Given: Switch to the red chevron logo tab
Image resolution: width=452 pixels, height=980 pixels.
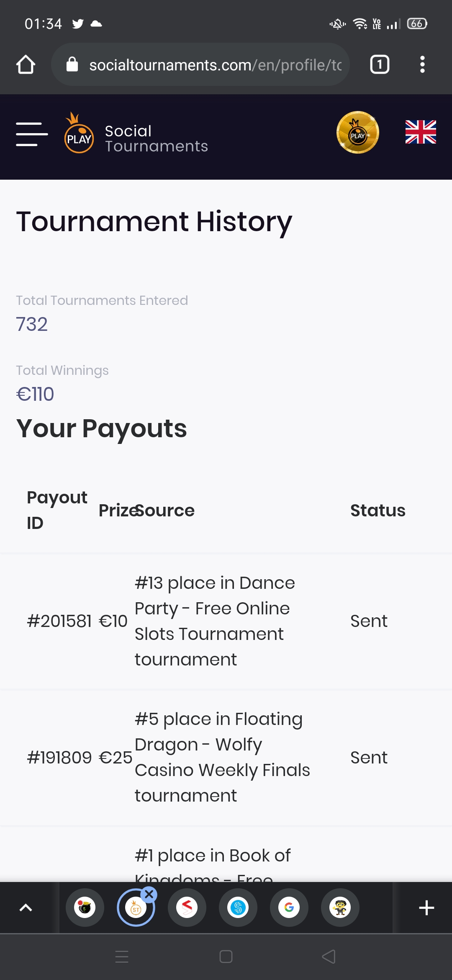Looking at the screenshot, I should [x=187, y=908].
